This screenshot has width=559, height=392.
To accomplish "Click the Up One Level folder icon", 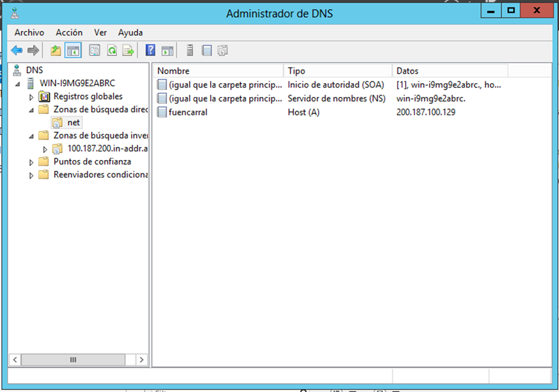I will point(56,50).
